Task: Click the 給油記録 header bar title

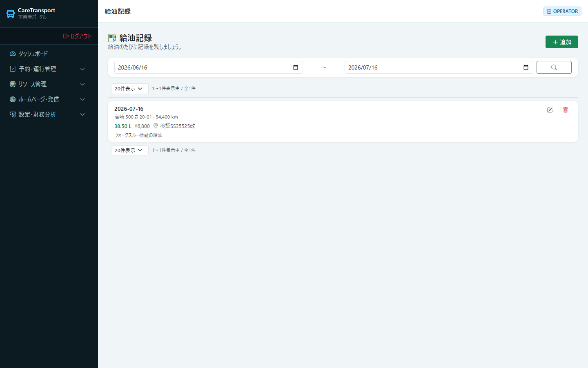Action: point(118,11)
